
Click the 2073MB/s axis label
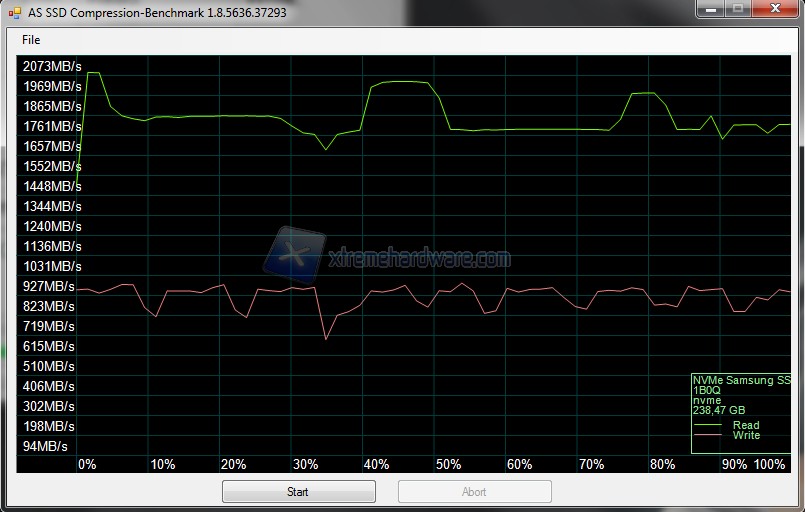point(51,66)
